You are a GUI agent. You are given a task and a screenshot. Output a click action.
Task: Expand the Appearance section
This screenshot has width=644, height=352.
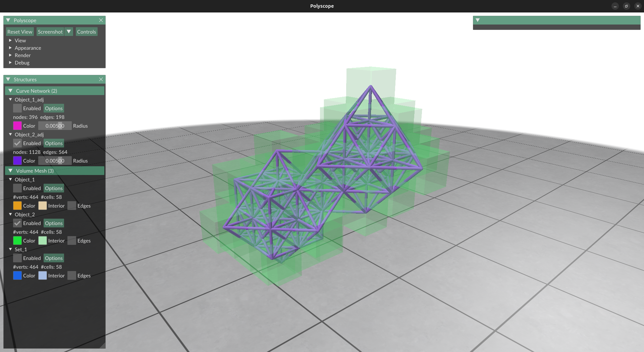(28, 48)
